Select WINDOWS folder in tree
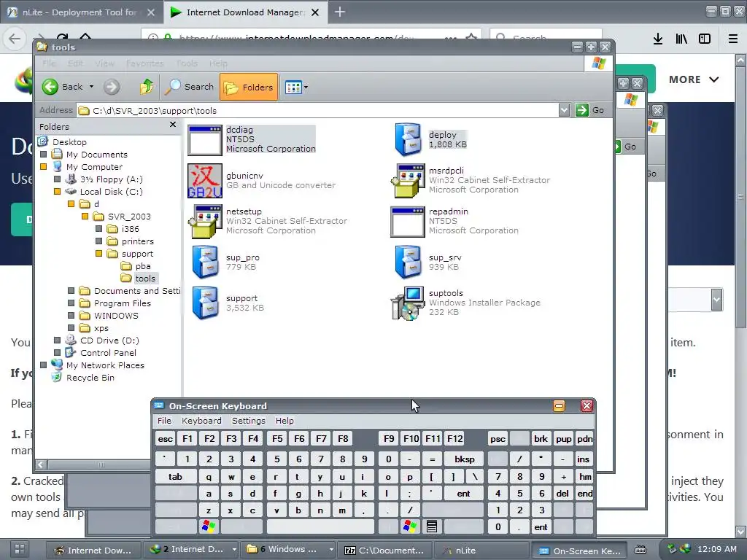 tap(116, 316)
